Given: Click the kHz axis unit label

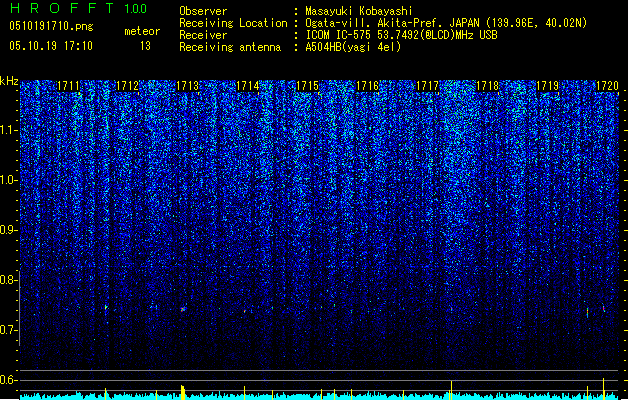Looking at the screenshot, I should pos(9,81).
